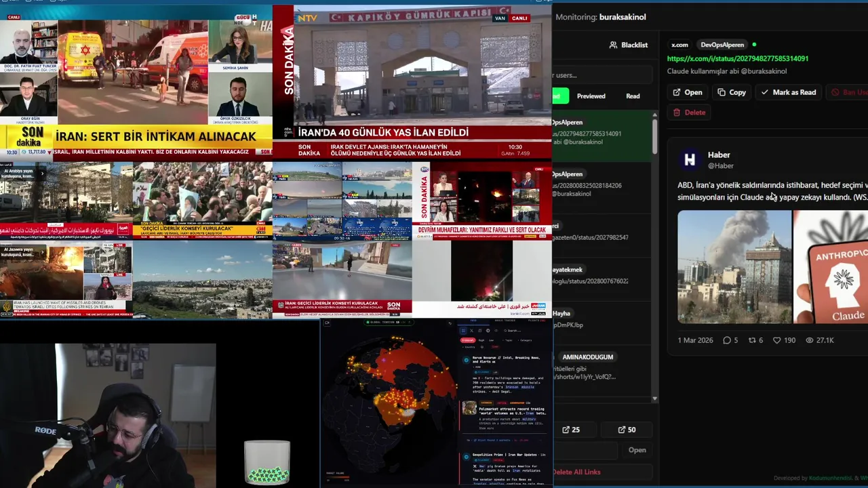Open the Topic filter dropdown
This screenshot has height=488, width=868.
pos(507,340)
